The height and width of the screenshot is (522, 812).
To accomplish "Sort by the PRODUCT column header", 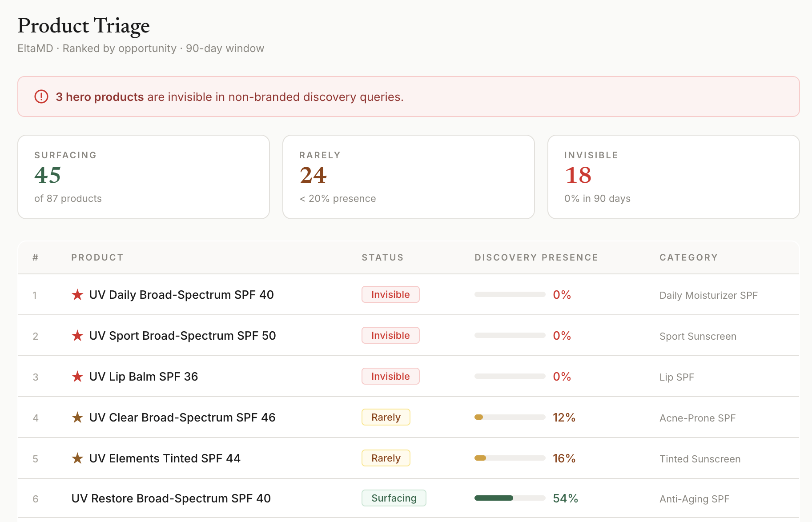I will coord(97,257).
